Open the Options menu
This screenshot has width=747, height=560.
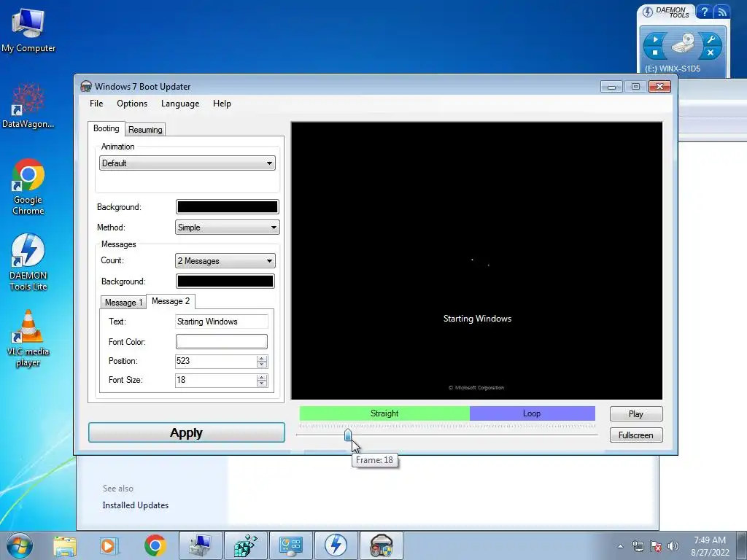tap(132, 104)
